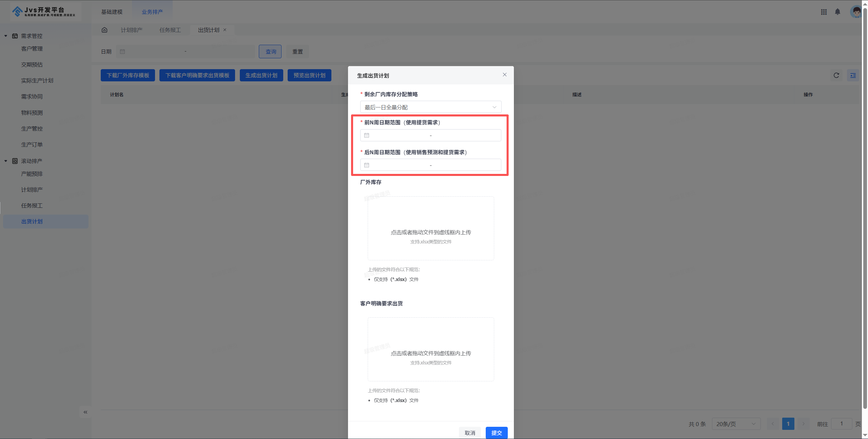Switch to 基础建模 top menu
The image size is (868, 439).
coord(112,12)
